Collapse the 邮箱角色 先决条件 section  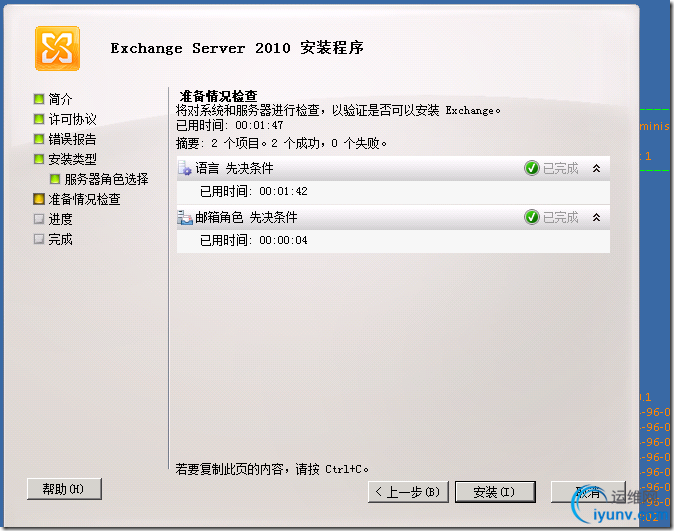click(597, 218)
